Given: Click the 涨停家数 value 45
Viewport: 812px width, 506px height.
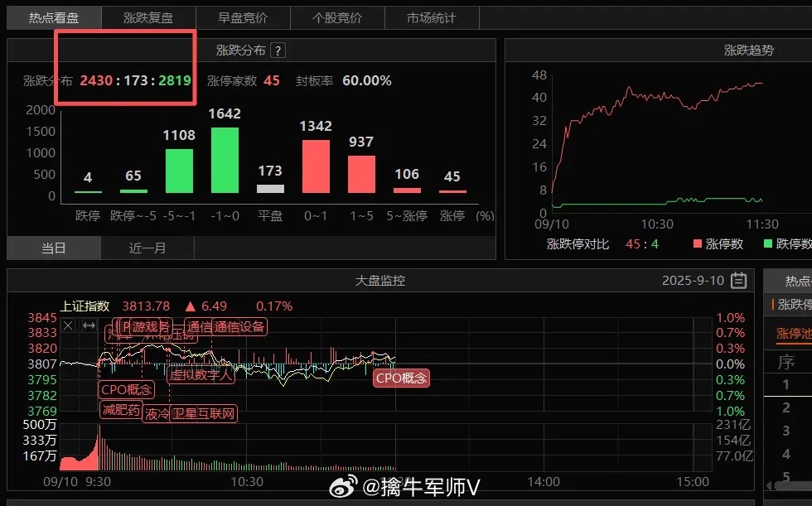Looking at the screenshot, I should 272,80.
